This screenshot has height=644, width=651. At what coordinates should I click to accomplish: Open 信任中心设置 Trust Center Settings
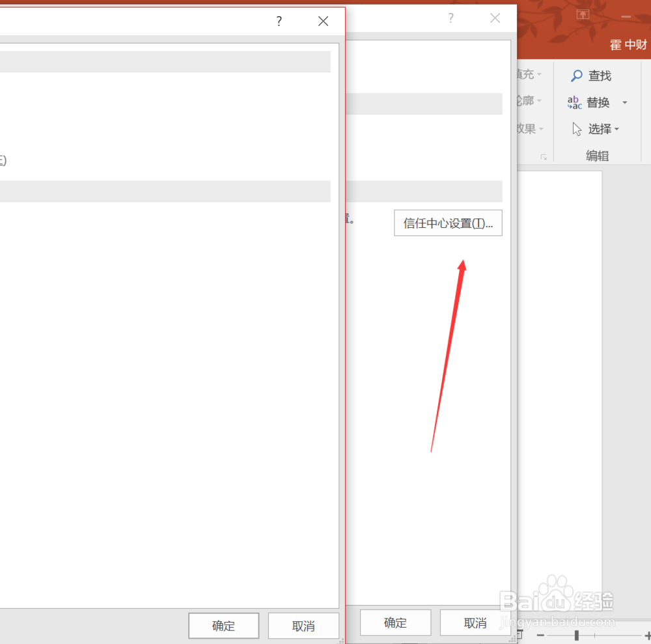[x=448, y=223]
